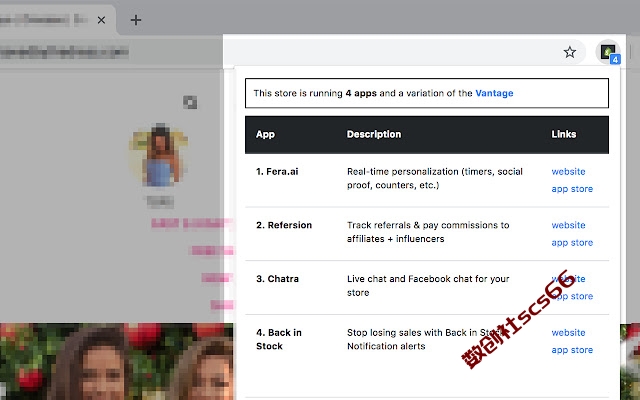Click the '4 apps' bold text in banner
The image size is (640, 400).
click(x=361, y=93)
